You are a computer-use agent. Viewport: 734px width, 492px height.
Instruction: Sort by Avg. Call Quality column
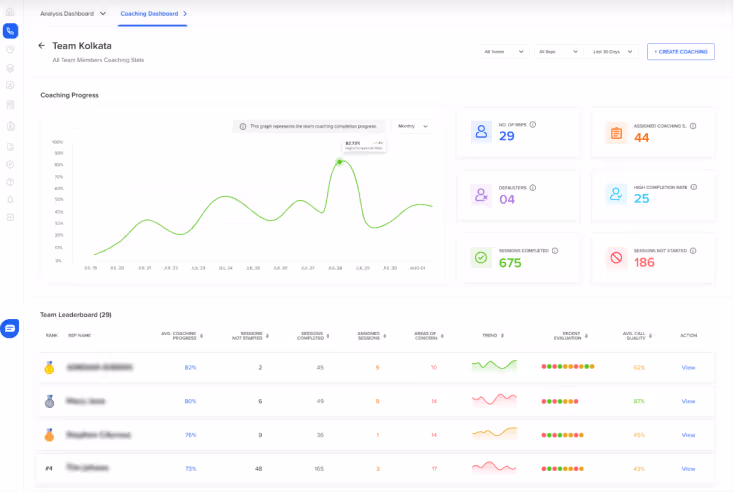pos(650,336)
